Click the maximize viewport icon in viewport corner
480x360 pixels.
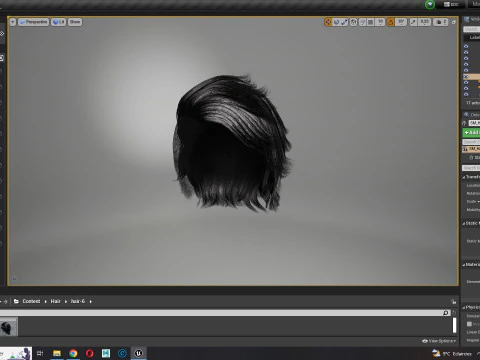click(x=454, y=22)
